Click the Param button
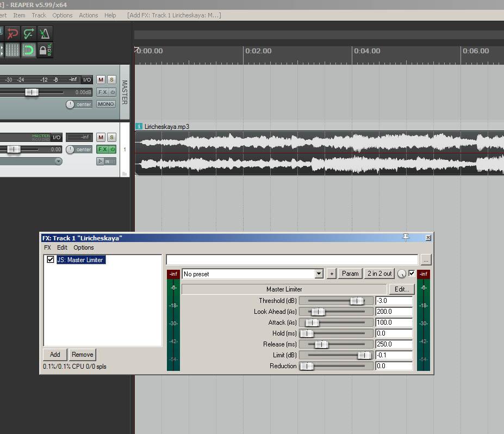This screenshot has width=504, height=434. 351,274
